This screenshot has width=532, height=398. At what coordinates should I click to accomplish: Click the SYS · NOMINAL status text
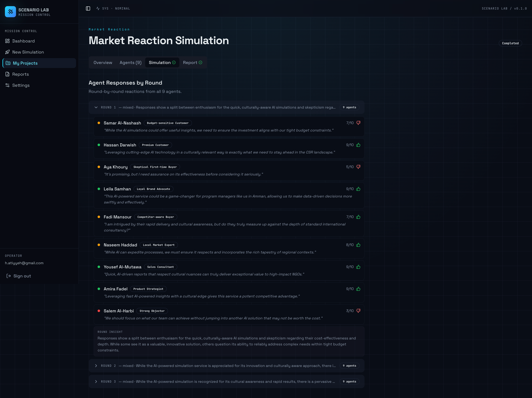pyautogui.click(x=116, y=8)
